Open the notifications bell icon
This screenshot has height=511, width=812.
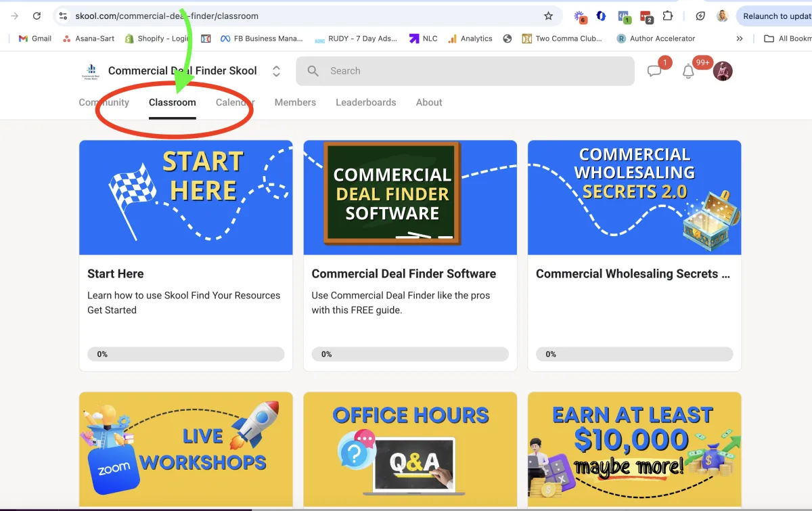688,70
